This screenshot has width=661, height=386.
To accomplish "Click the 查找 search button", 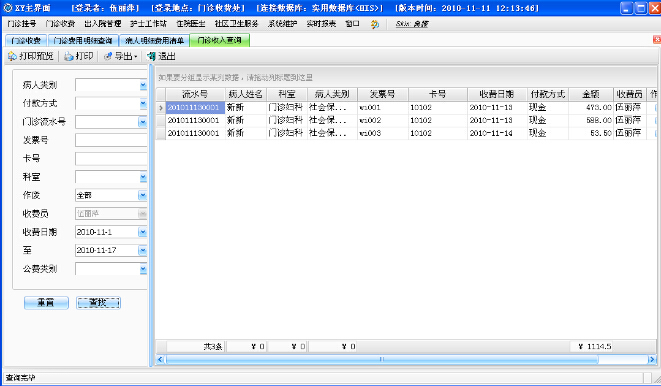I will [98, 303].
